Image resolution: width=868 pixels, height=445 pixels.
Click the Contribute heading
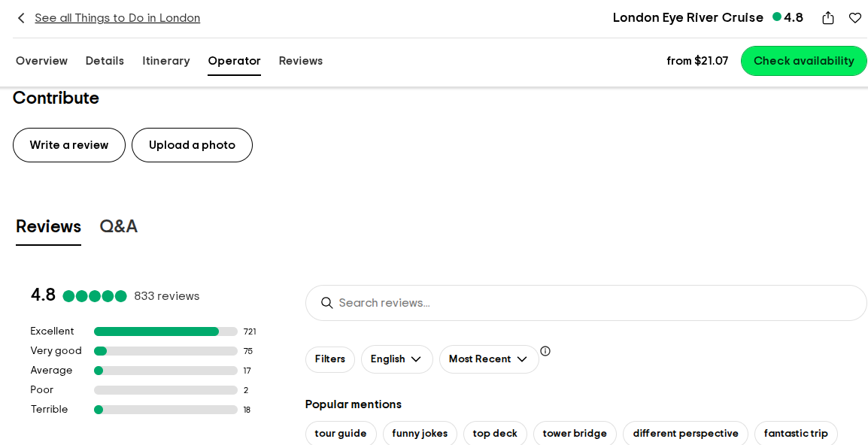click(56, 98)
